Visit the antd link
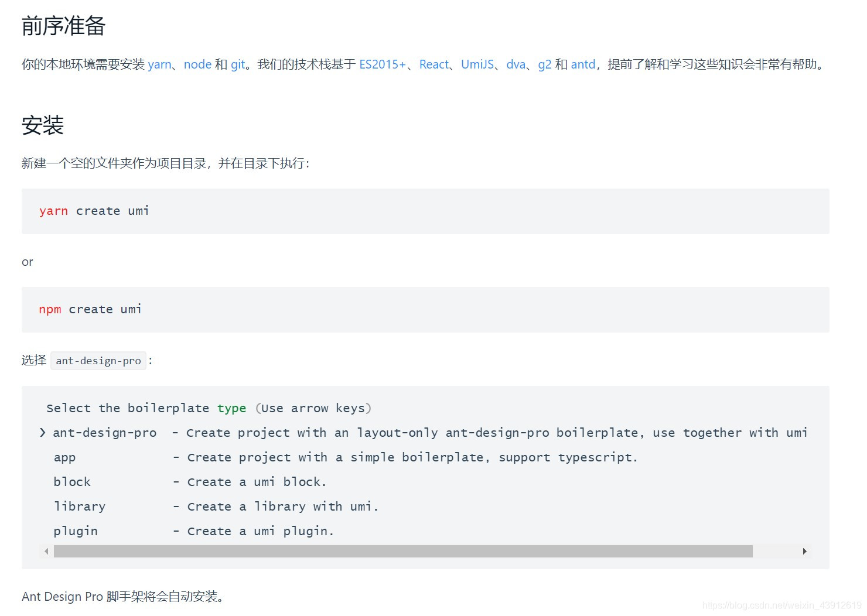Screen dimensions: 867x616 (x=583, y=64)
